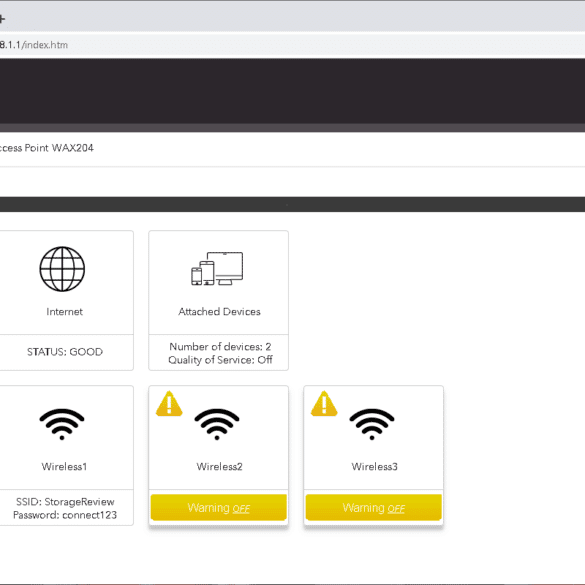Open the Internet label link
The height and width of the screenshot is (585, 585).
pos(65,312)
